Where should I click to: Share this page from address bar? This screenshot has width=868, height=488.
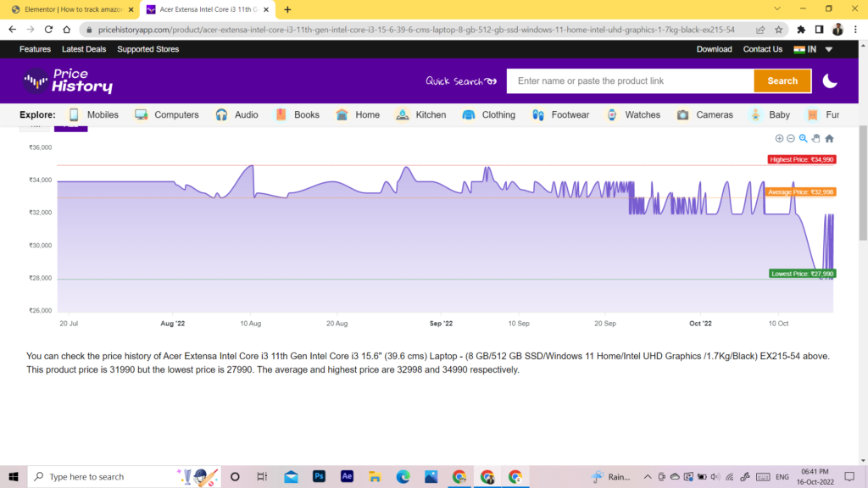tap(760, 30)
